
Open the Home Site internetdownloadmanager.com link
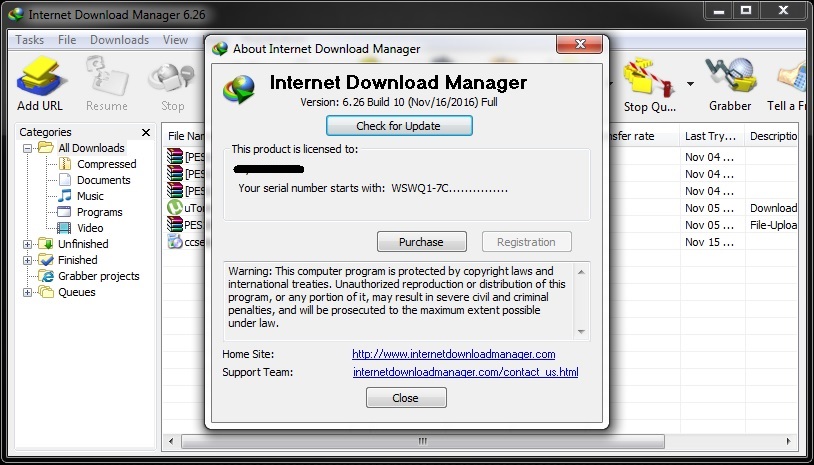click(454, 354)
